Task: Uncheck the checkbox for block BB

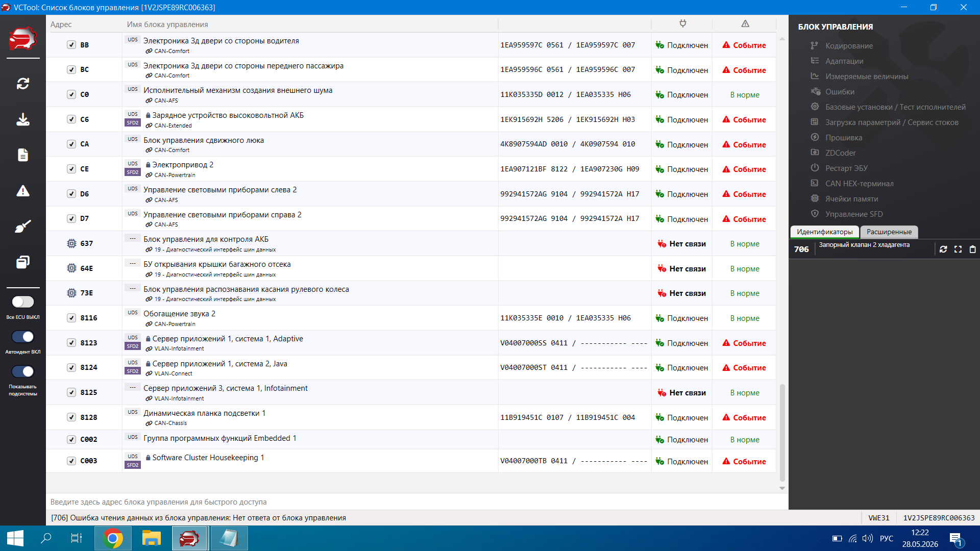Action: (71, 45)
